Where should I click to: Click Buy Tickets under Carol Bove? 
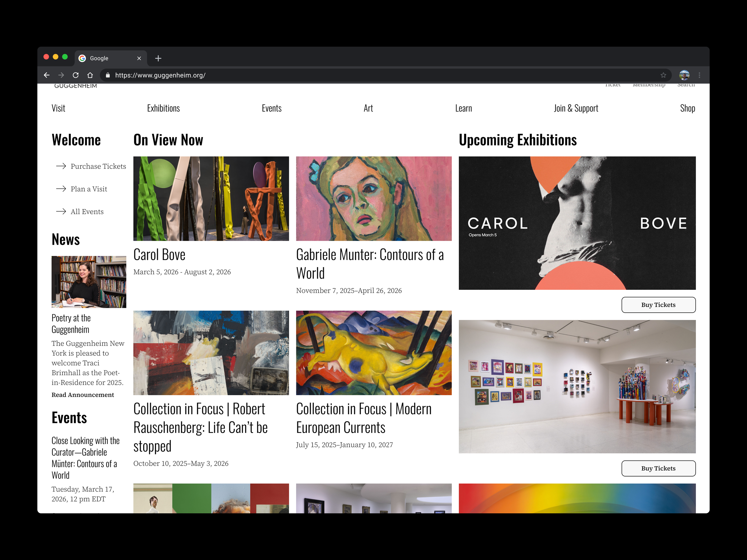658,304
